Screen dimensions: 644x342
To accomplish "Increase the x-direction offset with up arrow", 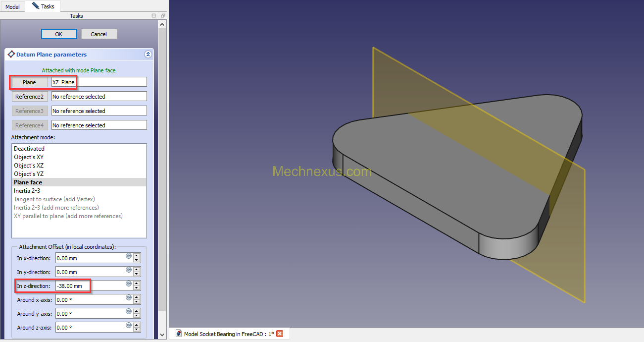I will coord(137,256).
